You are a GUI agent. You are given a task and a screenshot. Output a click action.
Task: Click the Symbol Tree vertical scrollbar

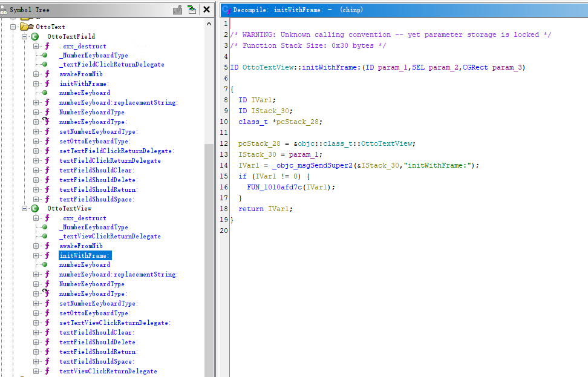[209, 182]
